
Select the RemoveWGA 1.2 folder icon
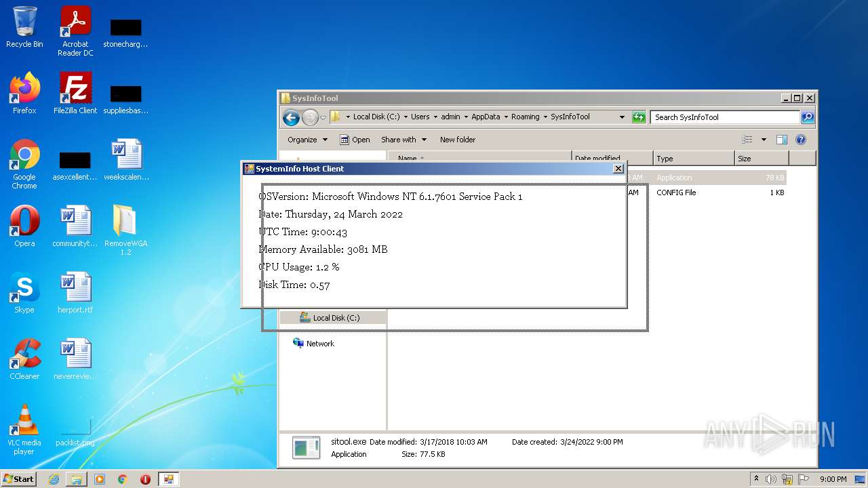[126, 230]
